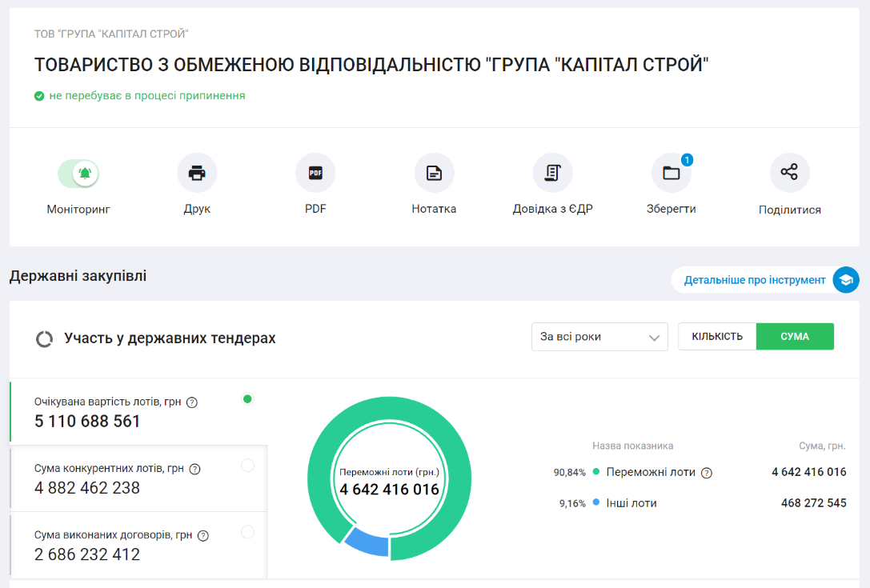Open the Нотатка note icon

pyautogui.click(x=434, y=173)
